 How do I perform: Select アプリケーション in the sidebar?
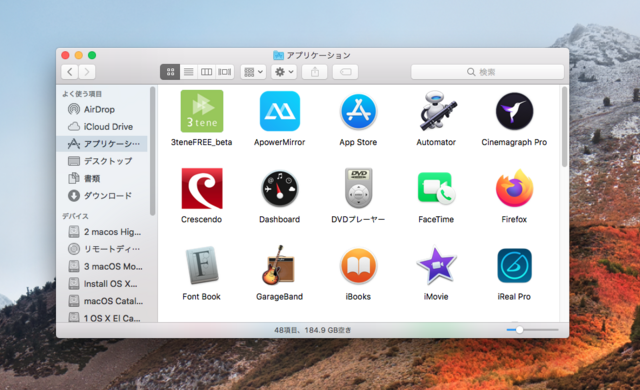(102, 144)
